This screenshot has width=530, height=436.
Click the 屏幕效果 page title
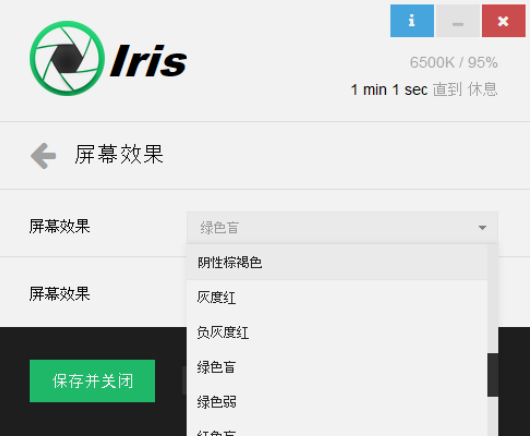tap(119, 154)
